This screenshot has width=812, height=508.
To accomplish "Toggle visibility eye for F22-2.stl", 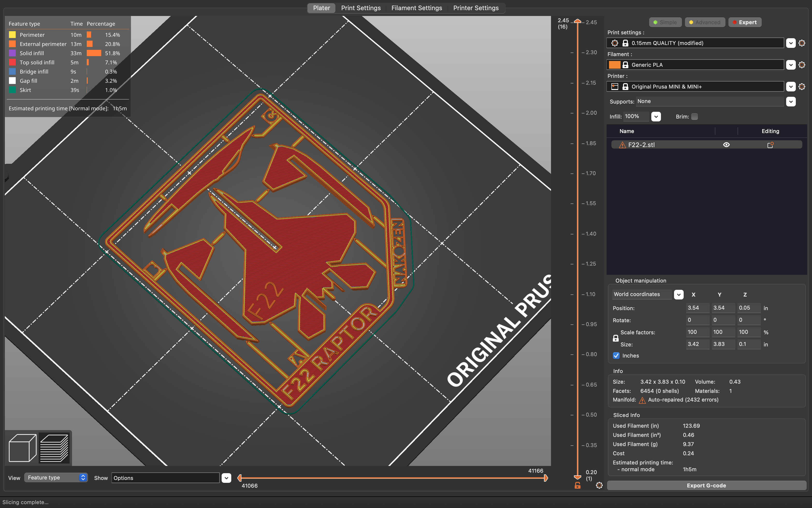I will tap(726, 145).
